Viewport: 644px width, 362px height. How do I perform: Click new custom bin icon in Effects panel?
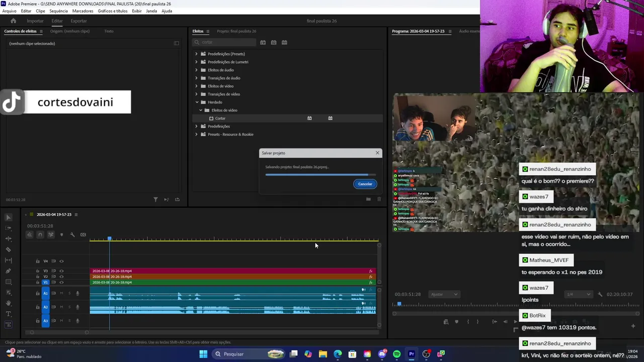point(368,199)
